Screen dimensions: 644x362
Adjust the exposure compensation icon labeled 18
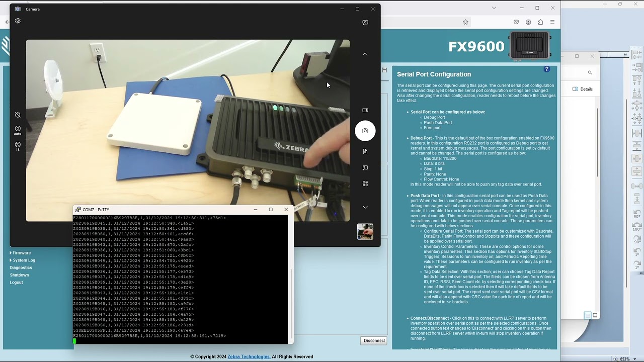(x=18, y=146)
